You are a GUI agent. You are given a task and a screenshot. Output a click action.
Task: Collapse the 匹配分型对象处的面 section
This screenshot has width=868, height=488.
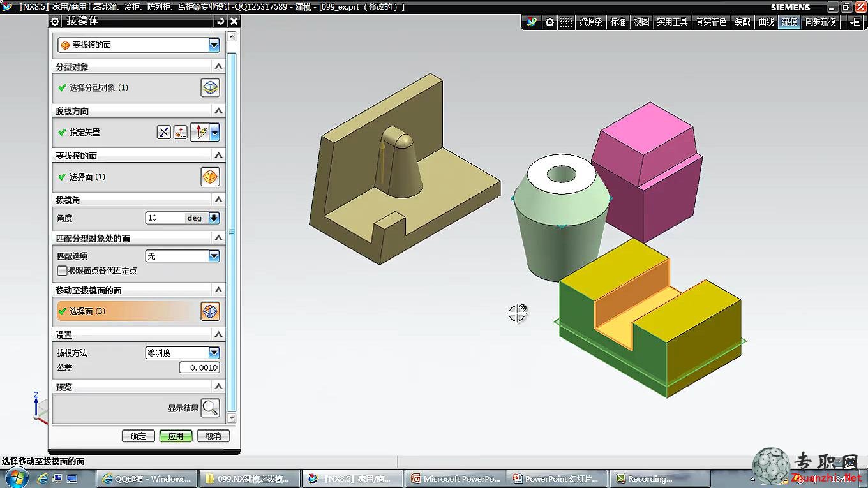[218, 238]
